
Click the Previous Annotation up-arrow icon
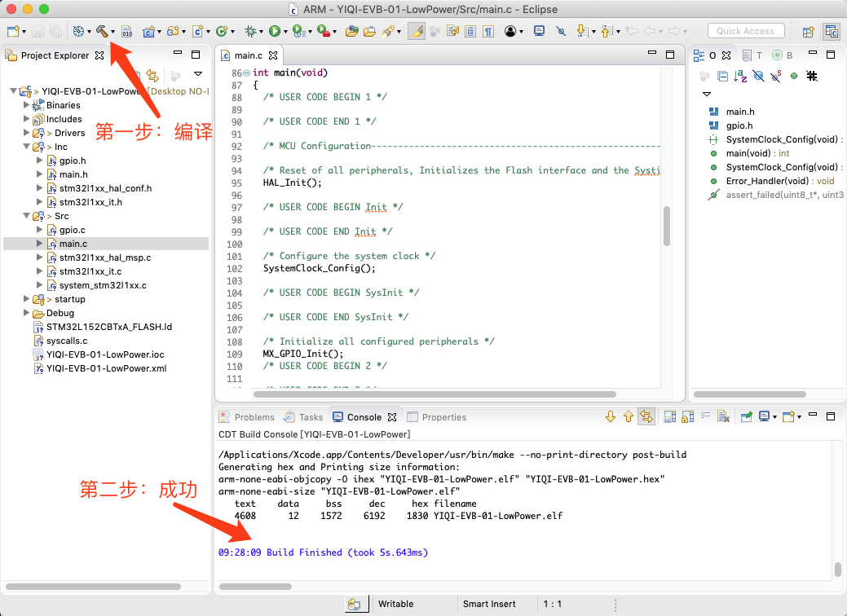606,31
